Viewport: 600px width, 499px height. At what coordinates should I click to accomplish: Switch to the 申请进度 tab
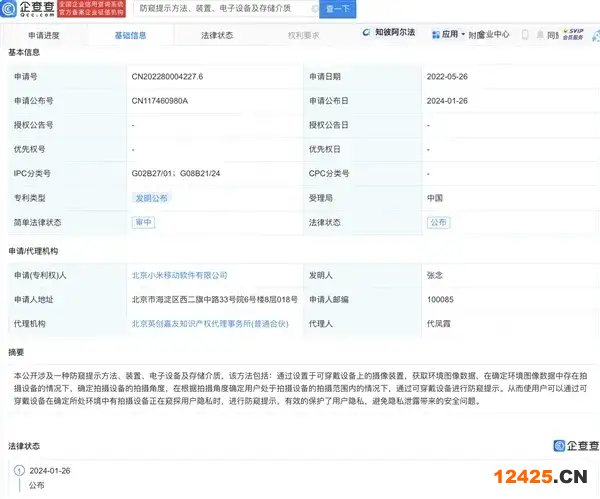click(x=44, y=36)
